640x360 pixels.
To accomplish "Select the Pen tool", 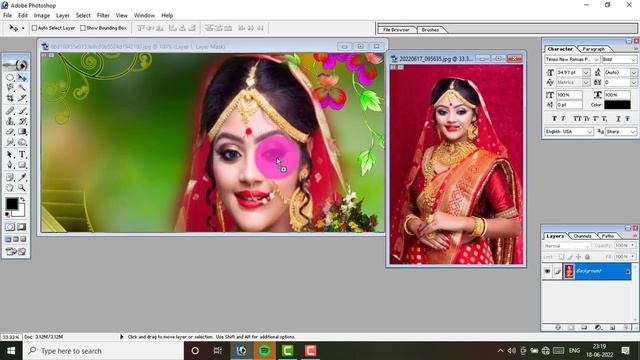I will pos(10,165).
